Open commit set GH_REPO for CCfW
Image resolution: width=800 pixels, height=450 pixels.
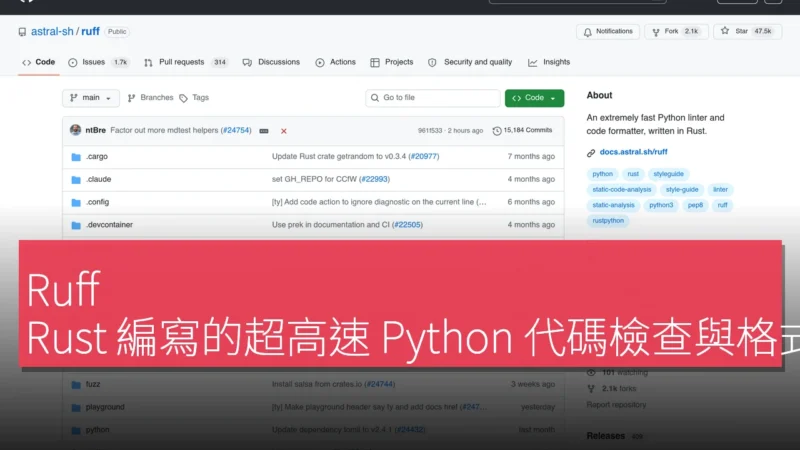click(314, 180)
